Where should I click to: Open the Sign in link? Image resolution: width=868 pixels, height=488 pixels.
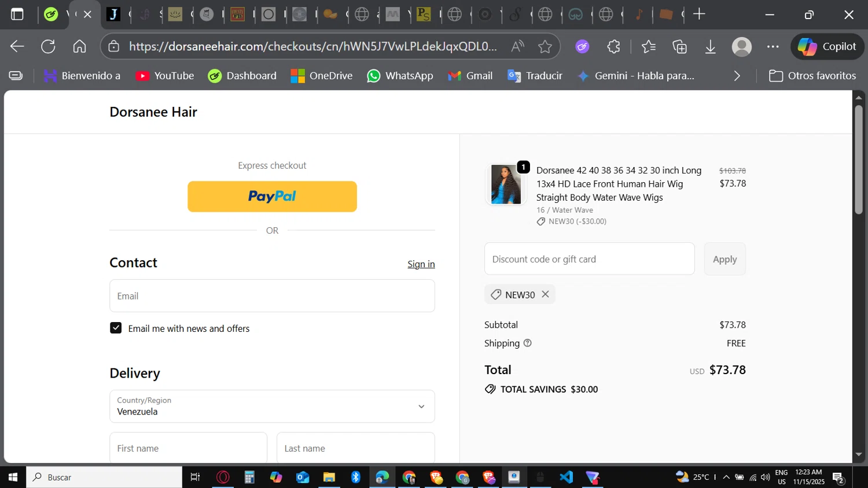tap(421, 264)
